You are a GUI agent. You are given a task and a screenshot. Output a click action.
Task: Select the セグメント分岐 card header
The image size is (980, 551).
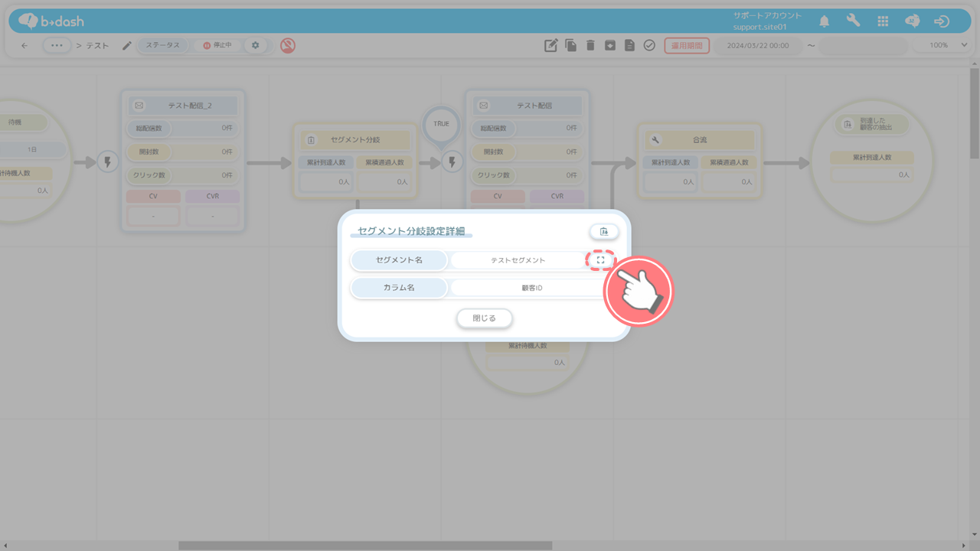click(x=355, y=140)
